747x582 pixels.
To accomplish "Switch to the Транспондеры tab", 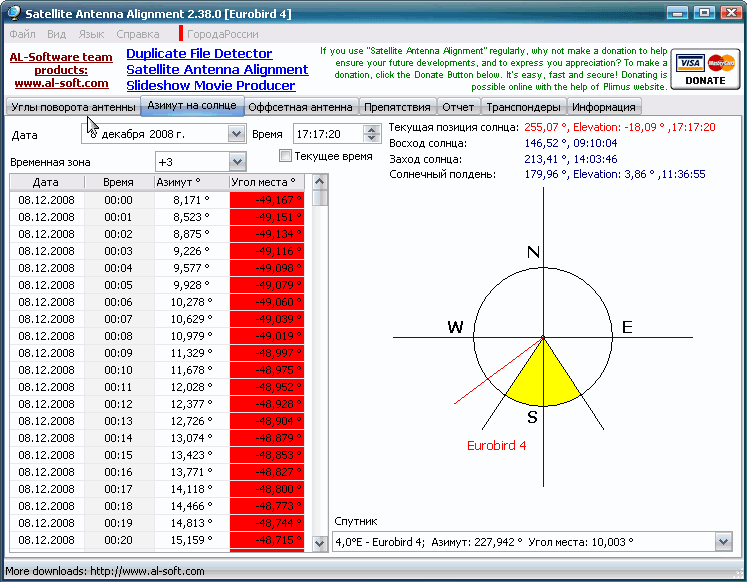I will click(524, 107).
